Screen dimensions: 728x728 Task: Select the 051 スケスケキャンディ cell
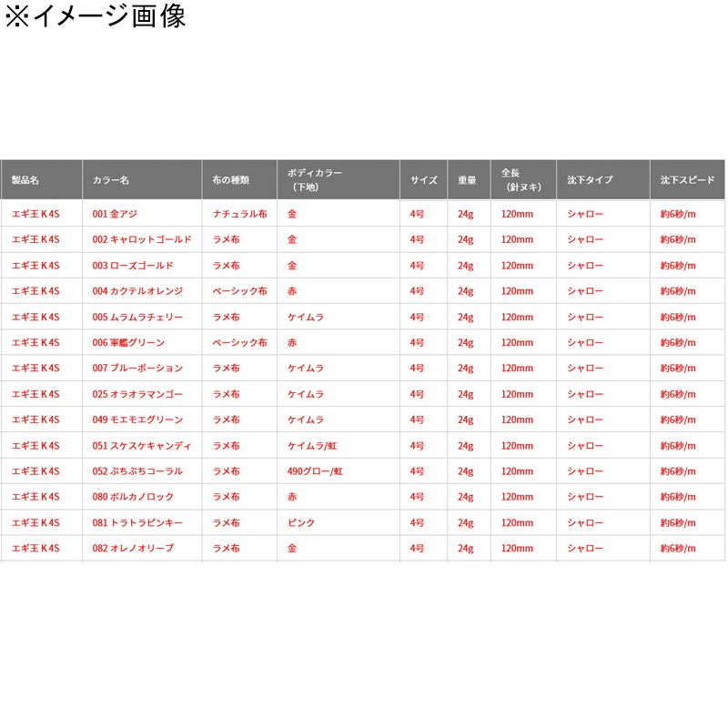click(142, 446)
